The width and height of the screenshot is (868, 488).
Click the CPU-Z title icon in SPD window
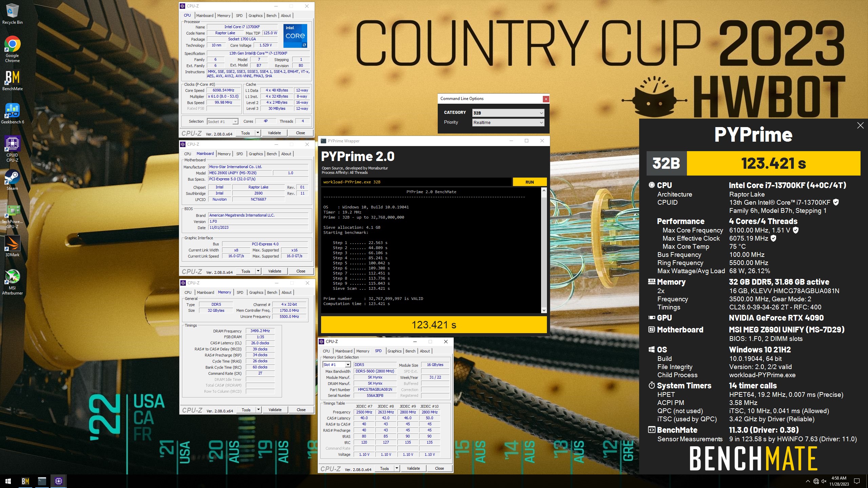tap(322, 342)
